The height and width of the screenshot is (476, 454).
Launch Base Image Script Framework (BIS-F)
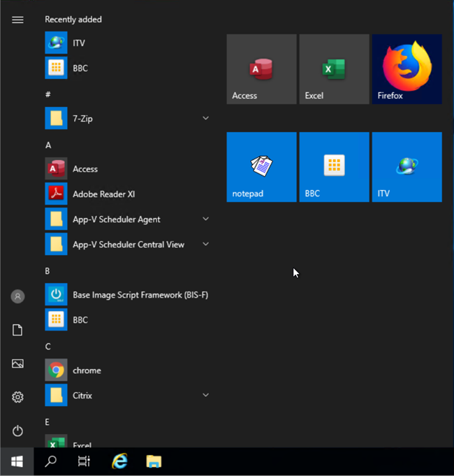point(127,294)
